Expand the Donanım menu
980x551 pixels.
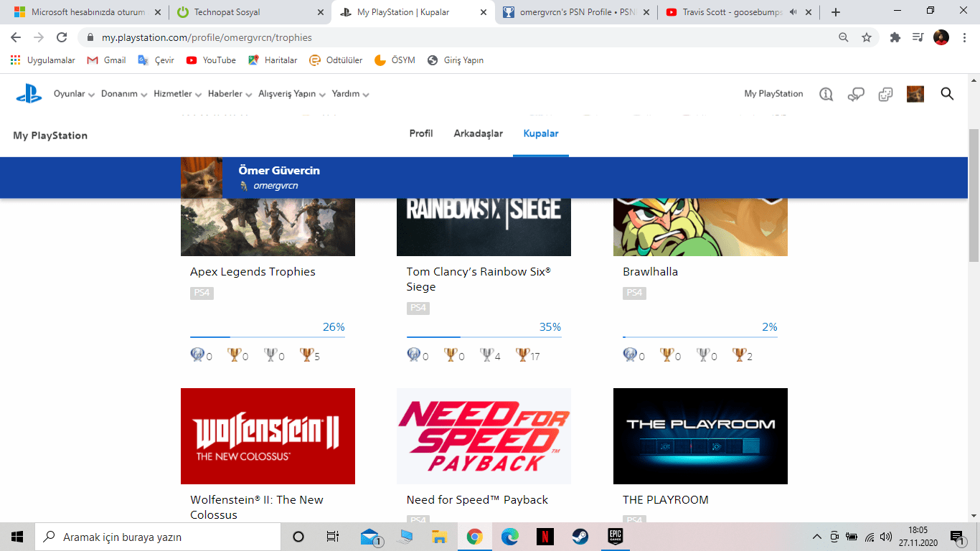pyautogui.click(x=124, y=94)
